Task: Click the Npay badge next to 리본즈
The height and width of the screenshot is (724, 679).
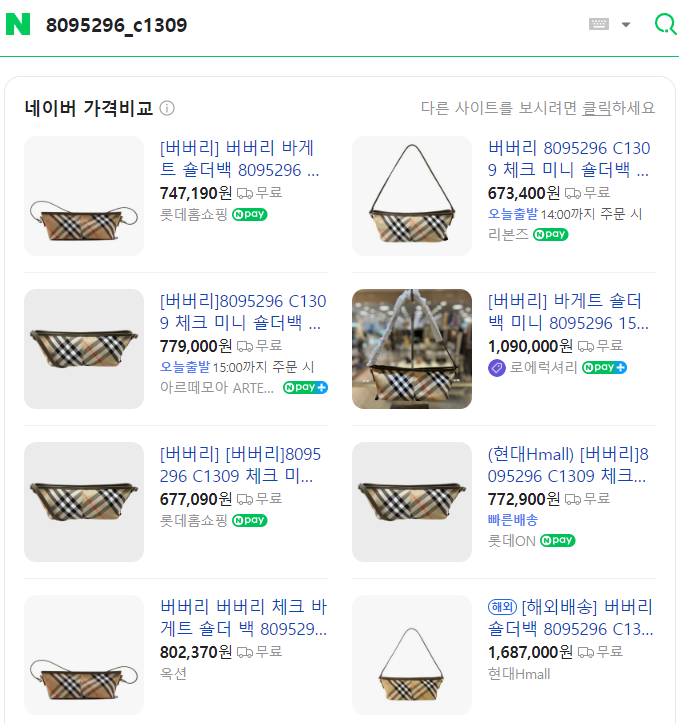Action: coord(550,234)
